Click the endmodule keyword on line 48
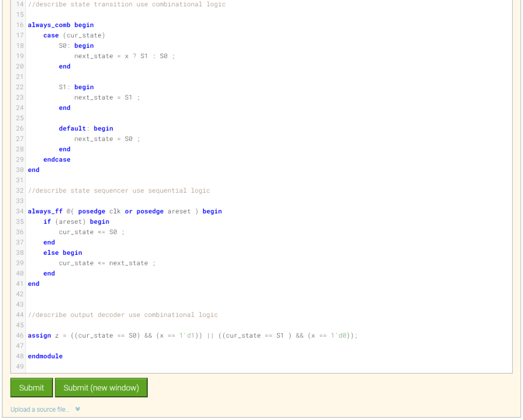523x420 pixels. click(x=45, y=356)
